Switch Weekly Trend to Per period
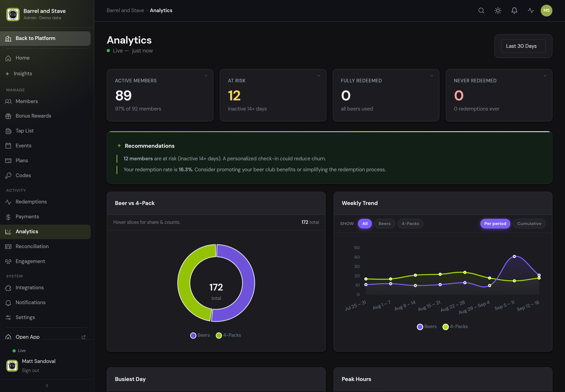 pyautogui.click(x=495, y=224)
